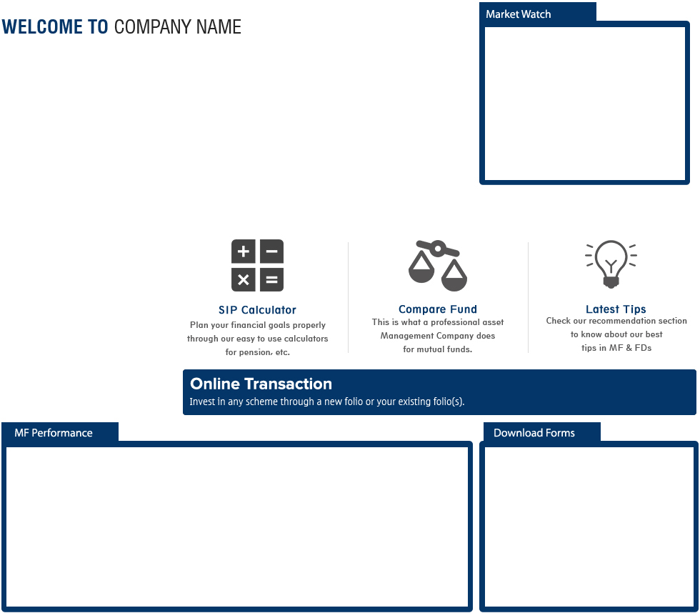The image size is (700, 613).
Task: Open the Compare Fund title link
Action: tap(437, 309)
